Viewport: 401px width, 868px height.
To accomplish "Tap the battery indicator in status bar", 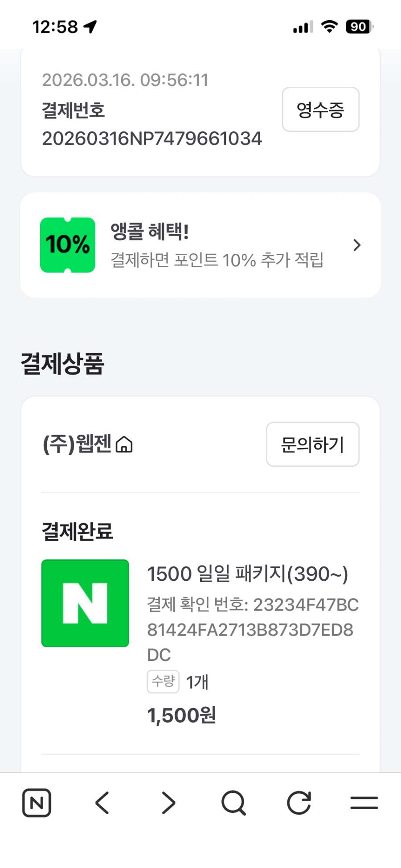I will (359, 27).
